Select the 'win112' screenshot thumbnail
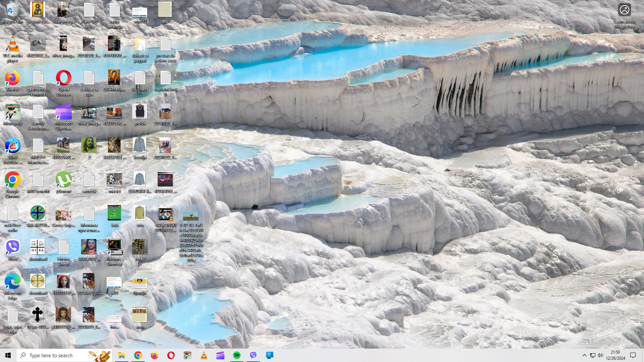 tap(140, 15)
